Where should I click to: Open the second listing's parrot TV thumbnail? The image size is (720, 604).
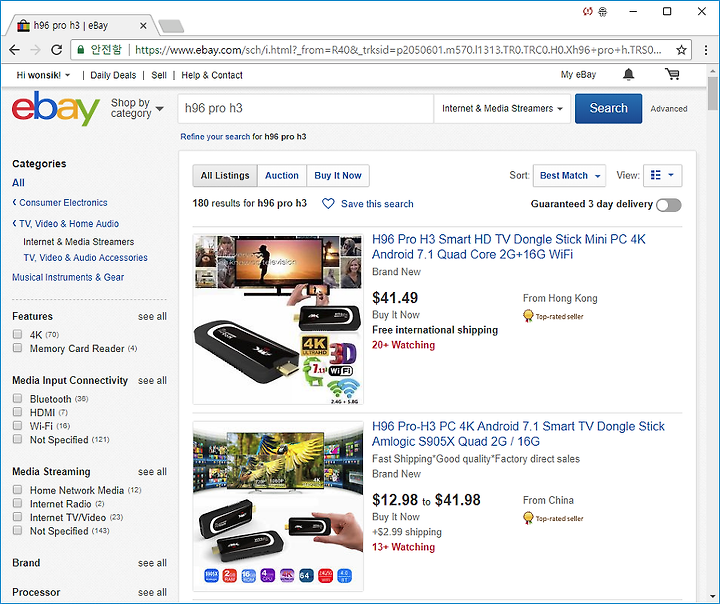coord(278,506)
